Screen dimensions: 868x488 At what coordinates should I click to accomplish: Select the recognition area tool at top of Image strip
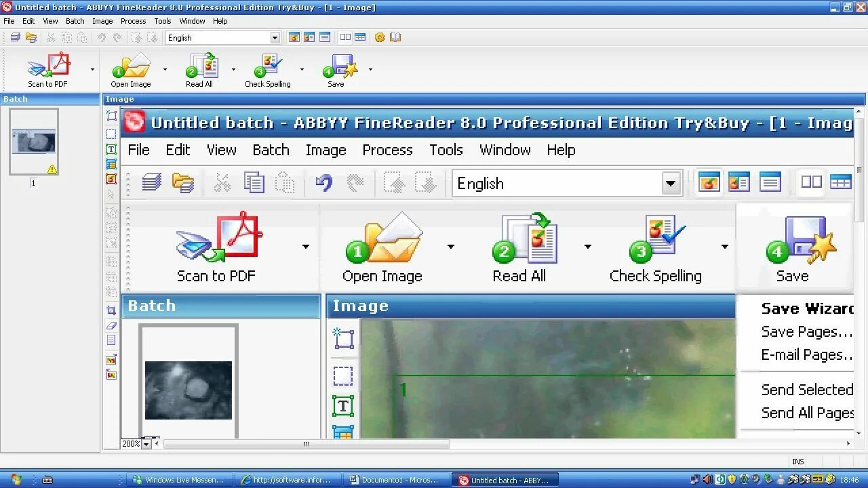click(x=111, y=117)
